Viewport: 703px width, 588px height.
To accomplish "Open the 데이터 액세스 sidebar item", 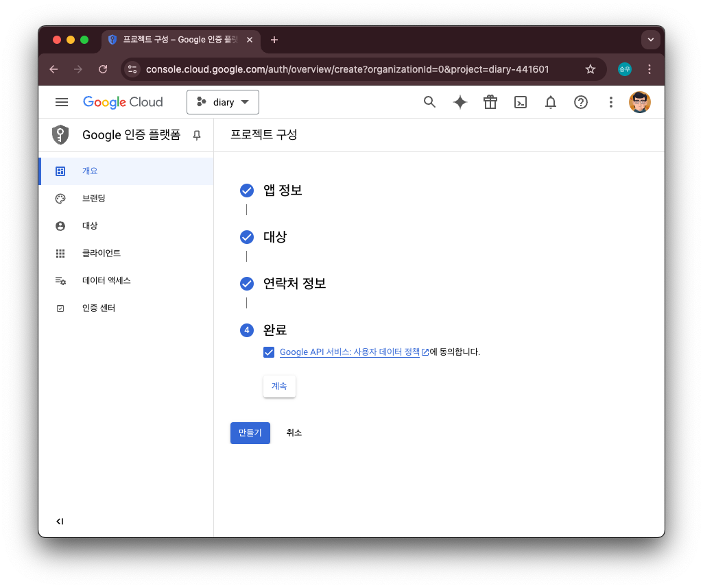I will click(126, 281).
